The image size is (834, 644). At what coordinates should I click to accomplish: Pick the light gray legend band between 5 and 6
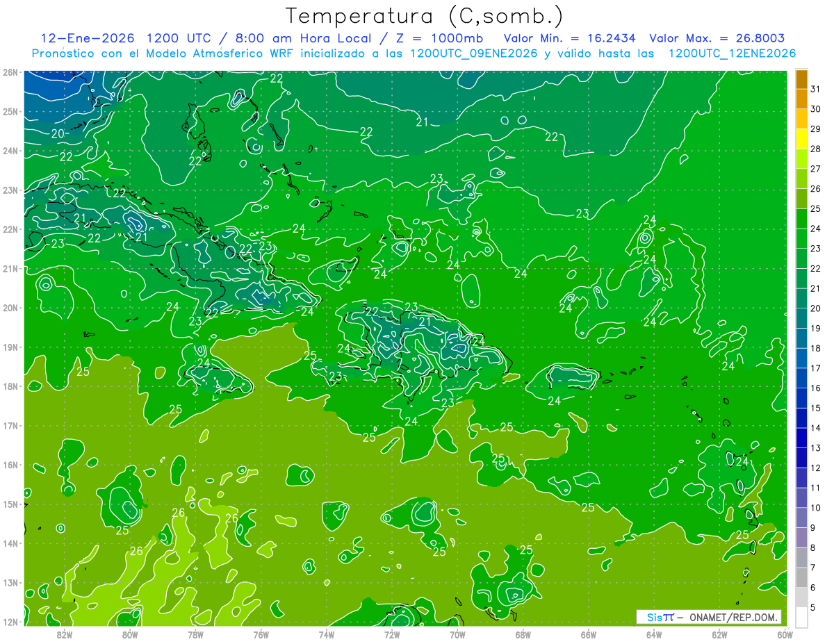(x=801, y=597)
